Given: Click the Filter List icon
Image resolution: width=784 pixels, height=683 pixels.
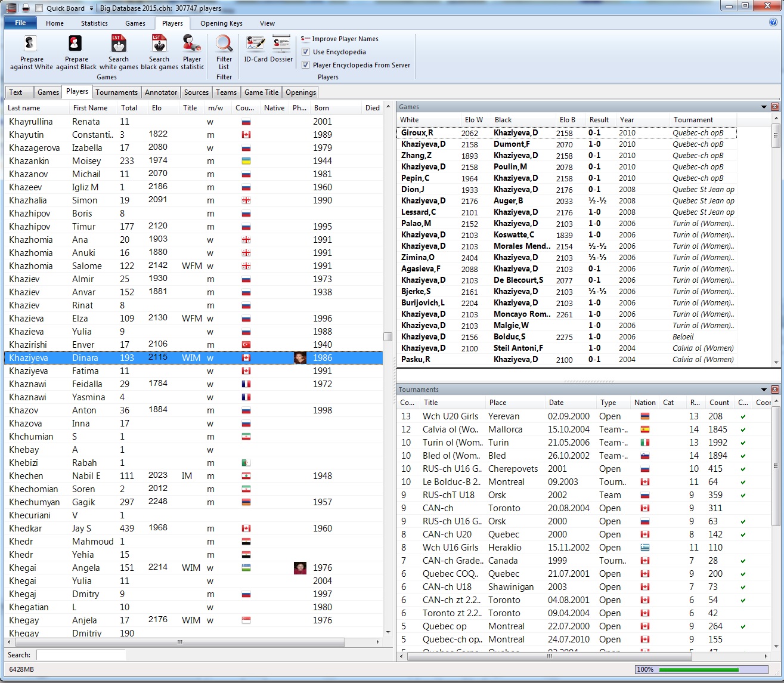Looking at the screenshot, I should [x=224, y=52].
